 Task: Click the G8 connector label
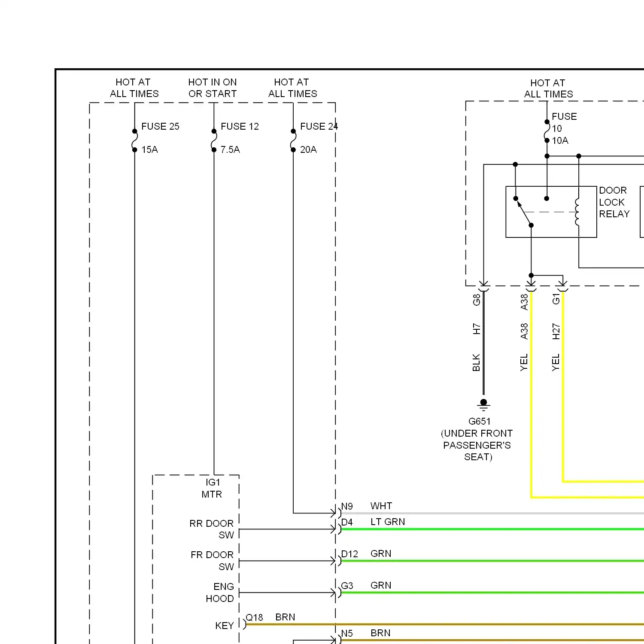pyautogui.click(x=476, y=300)
